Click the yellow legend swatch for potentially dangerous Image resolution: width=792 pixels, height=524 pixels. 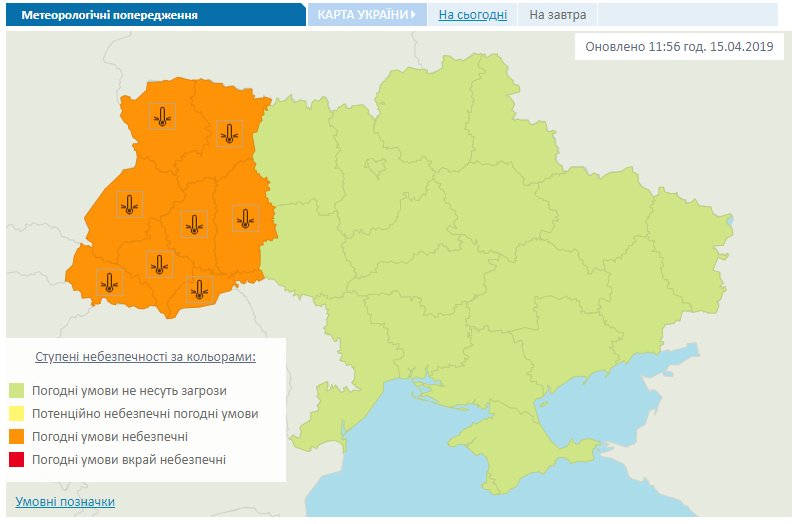coord(17,413)
